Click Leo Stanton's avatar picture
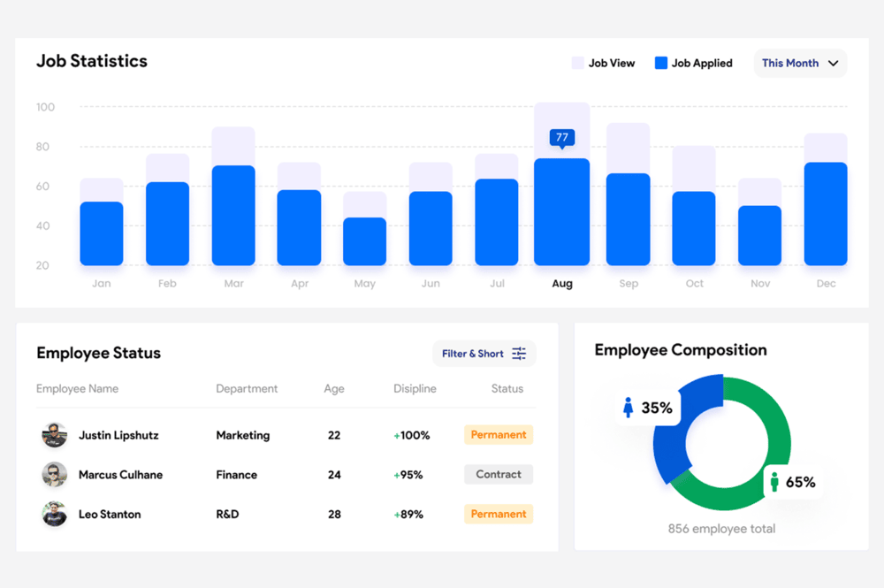Viewport: 884px width, 588px height. pos(55,515)
